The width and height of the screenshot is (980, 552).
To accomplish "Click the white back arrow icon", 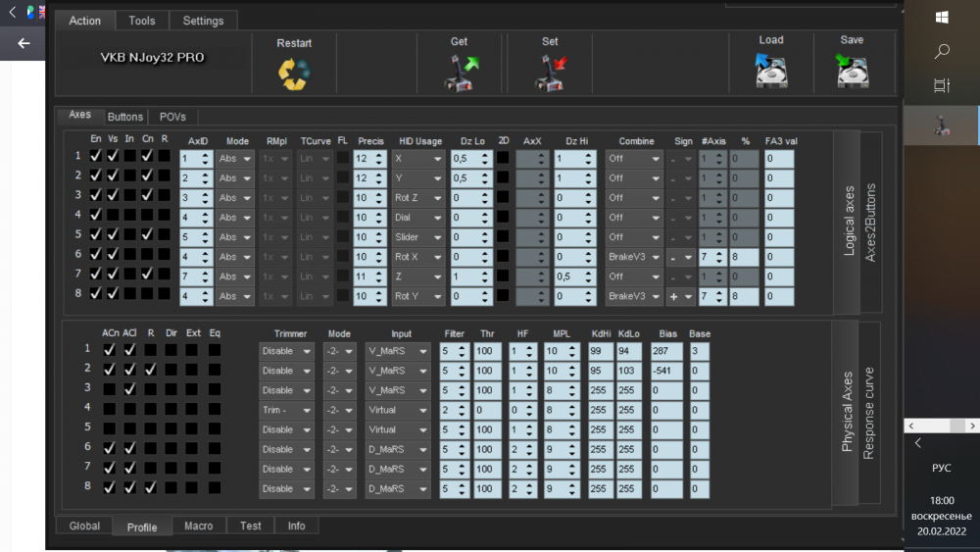I will pyautogui.click(x=24, y=43).
